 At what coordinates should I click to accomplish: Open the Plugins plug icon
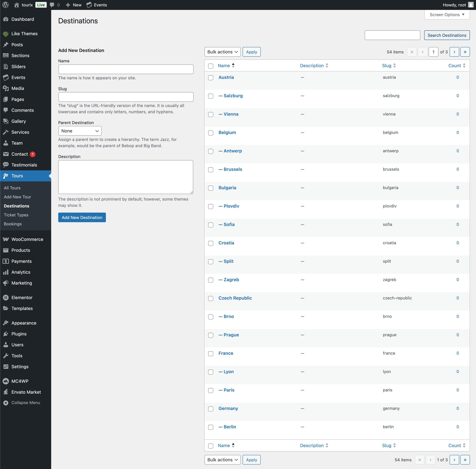point(6,334)
